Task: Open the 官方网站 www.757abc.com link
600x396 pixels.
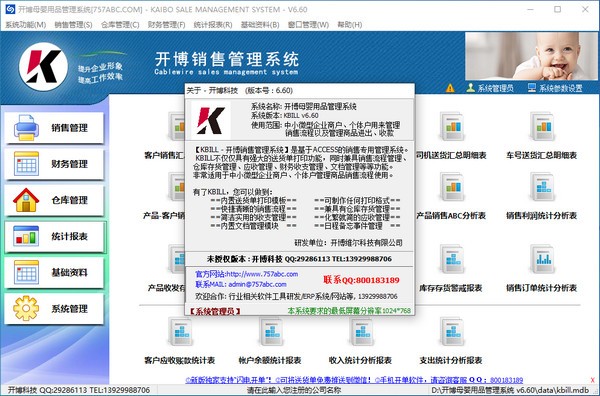Action: pos(246,274)
